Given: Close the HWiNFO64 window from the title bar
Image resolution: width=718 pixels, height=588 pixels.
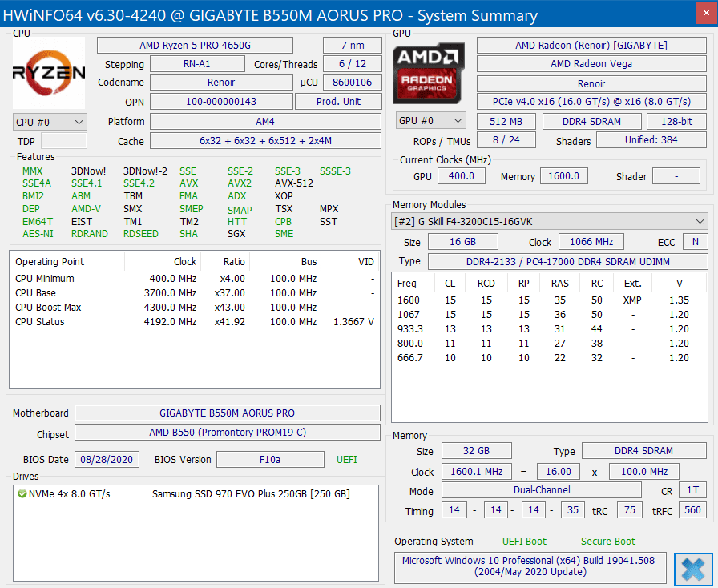Looking at the screenshot, I should [x=706, y=14].
